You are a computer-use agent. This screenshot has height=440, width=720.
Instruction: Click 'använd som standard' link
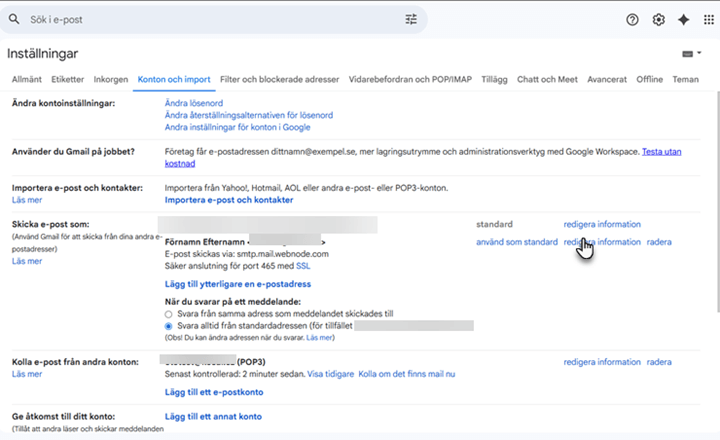[517, 242]
